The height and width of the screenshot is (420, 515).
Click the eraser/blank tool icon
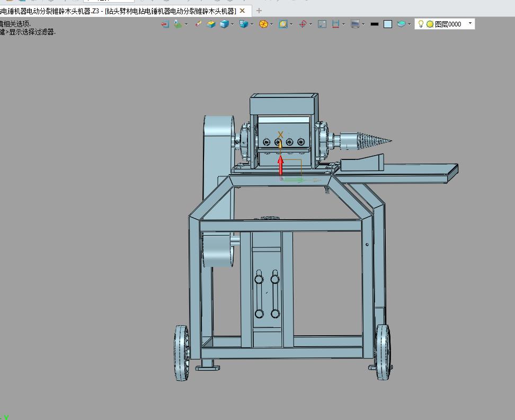click(198, 24)
